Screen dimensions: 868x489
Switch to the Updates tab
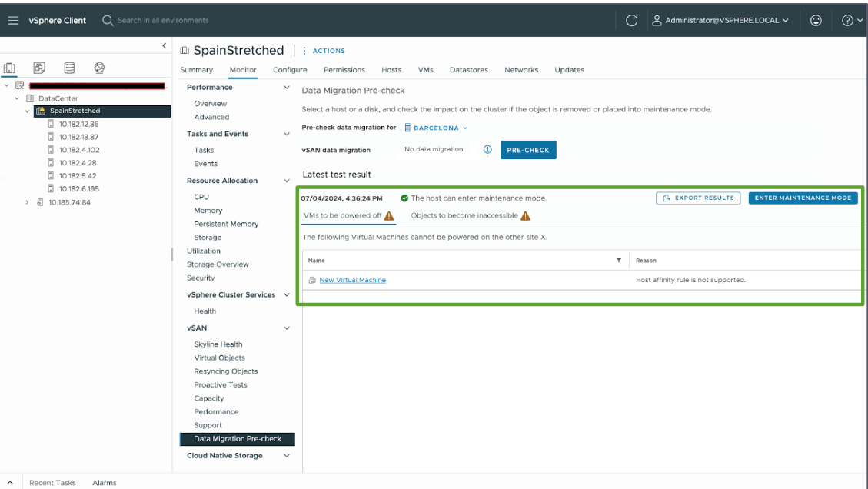click(x=570, y=70)
